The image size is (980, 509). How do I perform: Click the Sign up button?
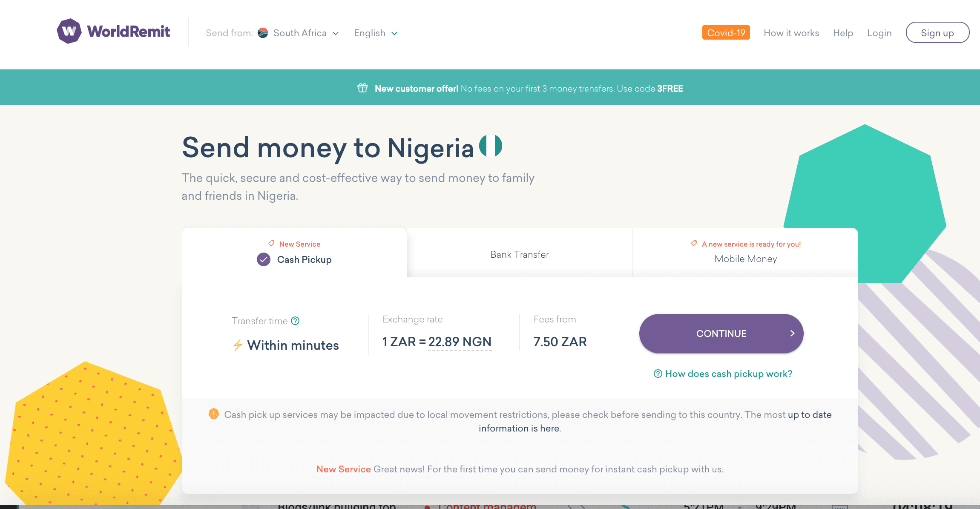point(937,33)
